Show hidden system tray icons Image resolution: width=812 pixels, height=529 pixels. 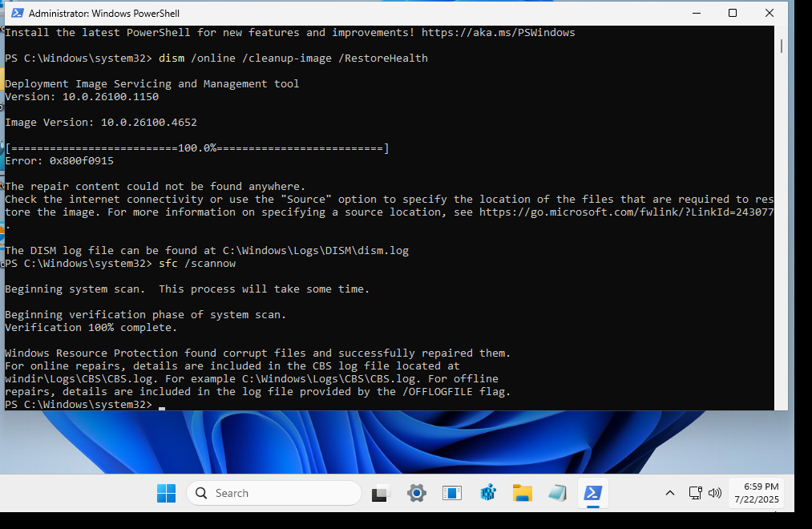(669, 493)
